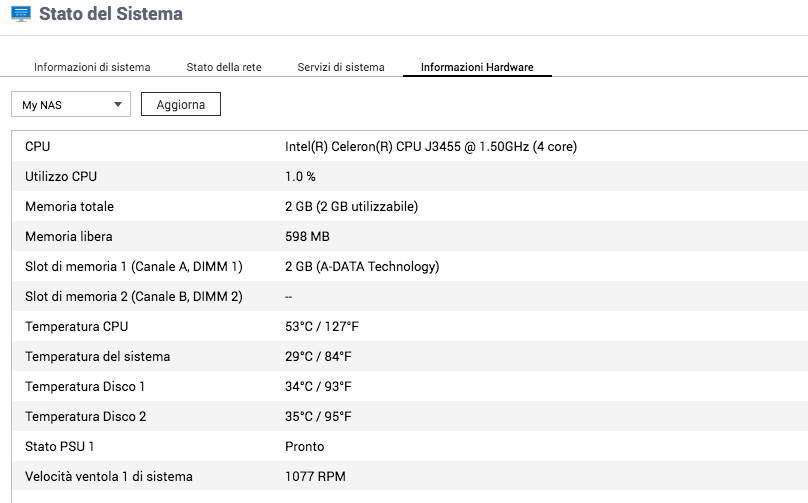Go to Servizi di sistema tab

coord(340,67)
